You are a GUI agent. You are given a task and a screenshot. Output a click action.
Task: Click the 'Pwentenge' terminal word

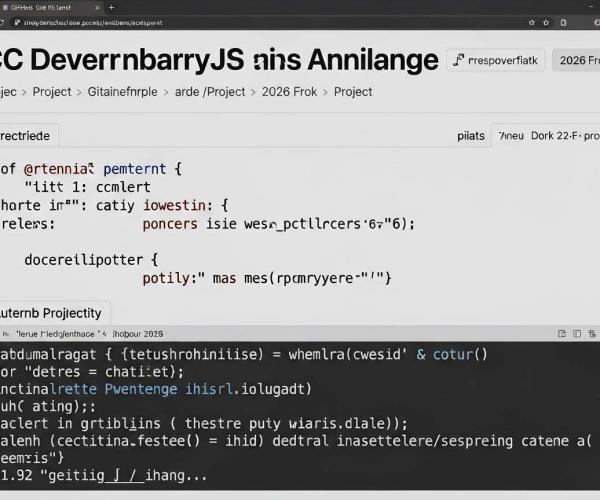click(141, 389)
